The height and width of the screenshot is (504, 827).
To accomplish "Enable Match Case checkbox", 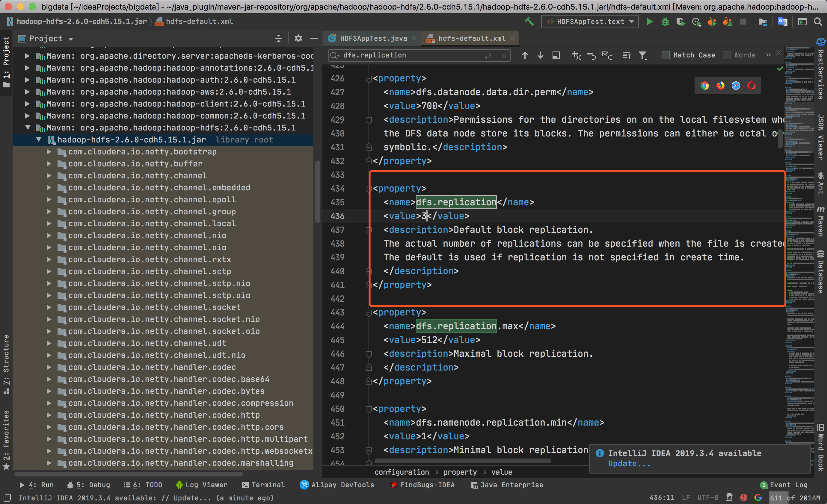I will [x=665, y=55].
